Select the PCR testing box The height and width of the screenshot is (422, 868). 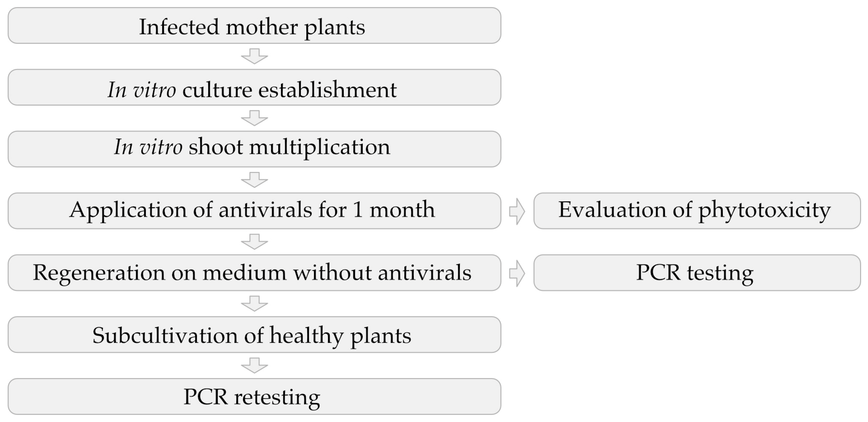click(697, 273)
